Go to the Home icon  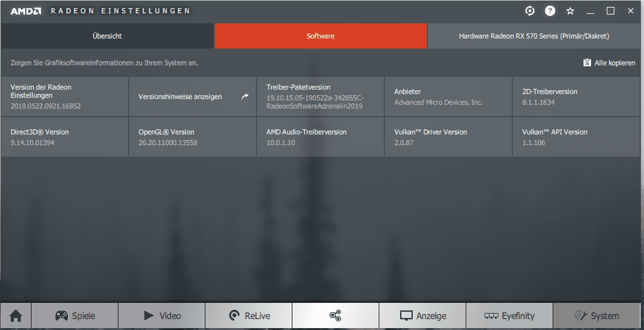[16, 316]
